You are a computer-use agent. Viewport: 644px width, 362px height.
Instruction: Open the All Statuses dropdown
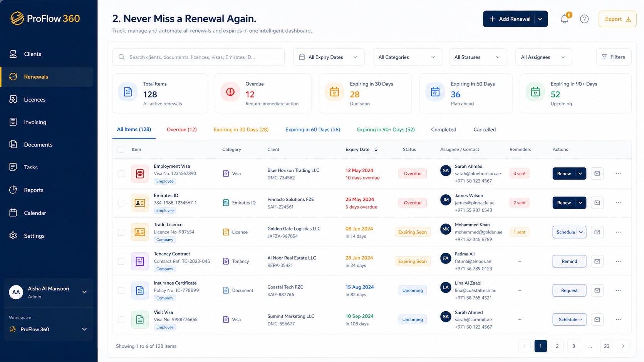[x=477, y=57]
